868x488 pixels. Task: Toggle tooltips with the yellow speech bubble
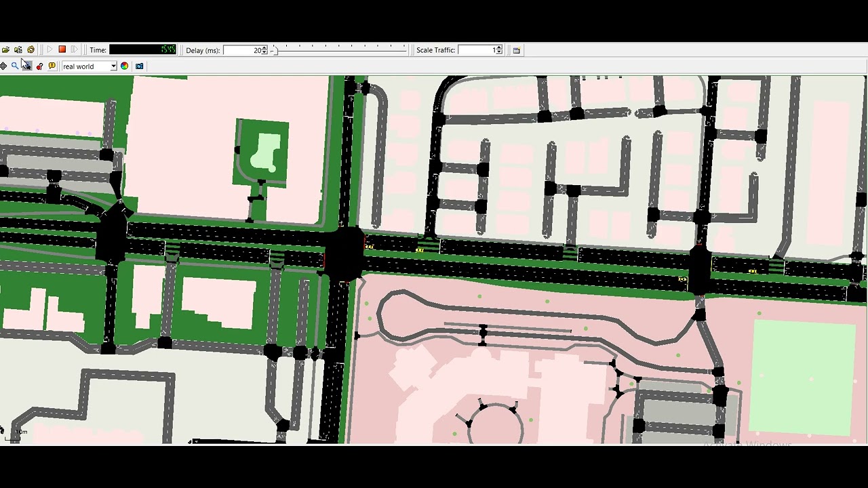(x=52, y=66)
